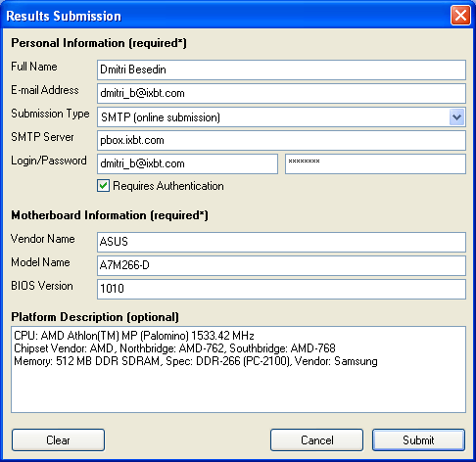
Task: Click the Model Name label
Action: [x=40, y=262]
